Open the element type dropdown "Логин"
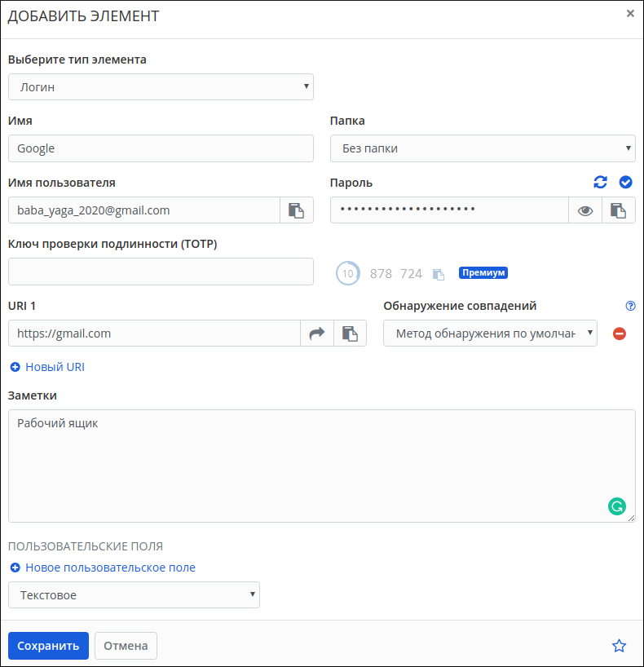644x667 pixels. pos(161,87)
